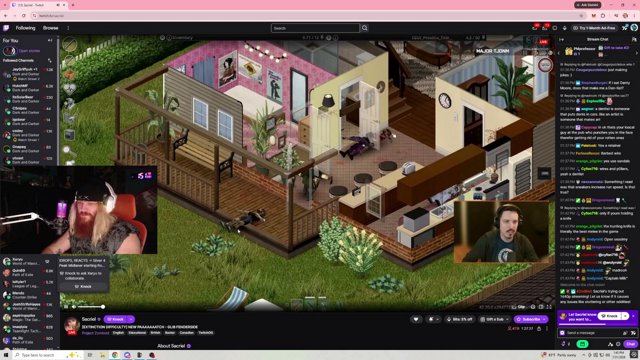The image size is (640, 360).
Task: Pause the stream video
Action: (x=66, y=307)
